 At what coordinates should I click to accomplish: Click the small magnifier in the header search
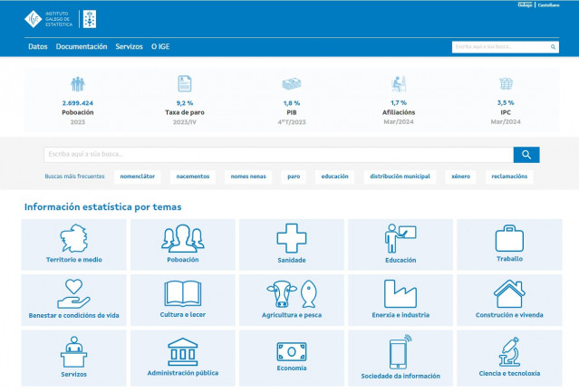click(553, 47)
